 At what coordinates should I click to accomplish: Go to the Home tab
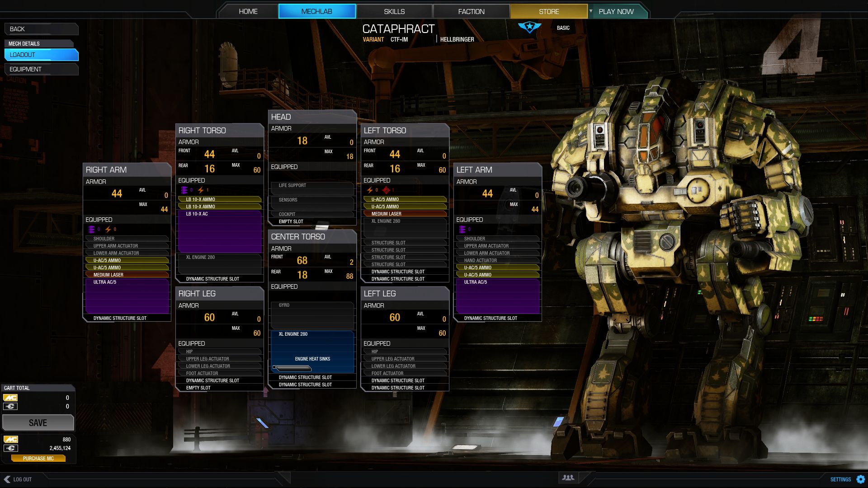point(248,11)
